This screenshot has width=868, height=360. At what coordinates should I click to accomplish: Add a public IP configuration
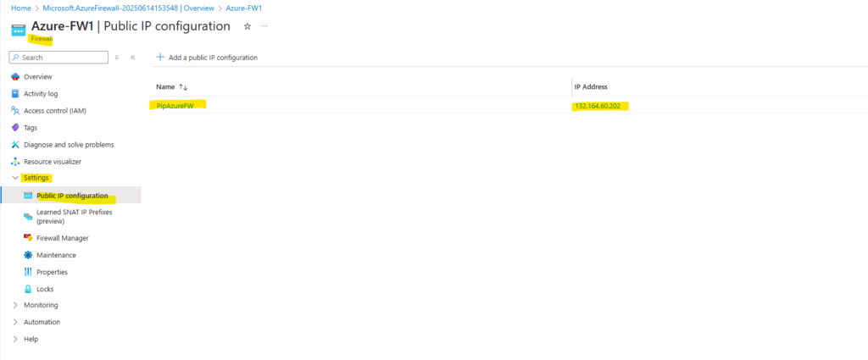click(x=207, y=58)
